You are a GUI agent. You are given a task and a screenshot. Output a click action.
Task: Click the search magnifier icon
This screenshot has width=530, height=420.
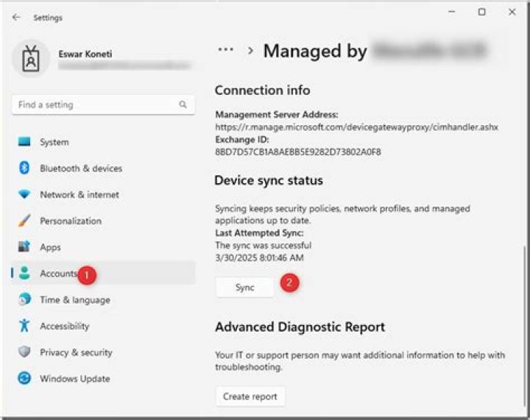click(x=183, y=105)
